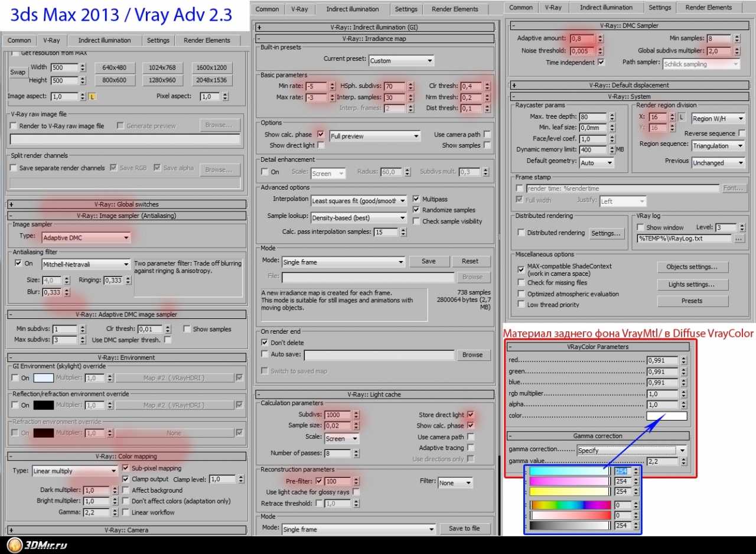Click the spinner arrows beside VRayColor red value
Viewport: 756px width, 554px height.
click(684, 360)
